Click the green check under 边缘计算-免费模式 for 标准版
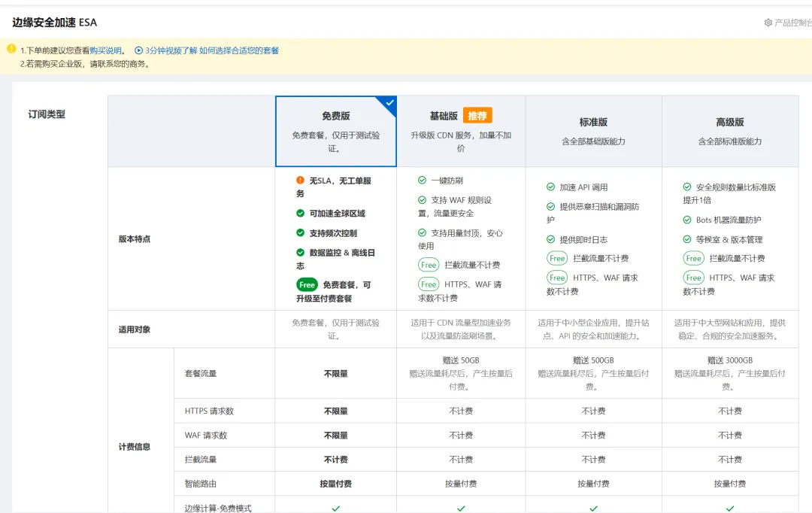Screen dimensions: 812x513 click(x=592, y=508)
